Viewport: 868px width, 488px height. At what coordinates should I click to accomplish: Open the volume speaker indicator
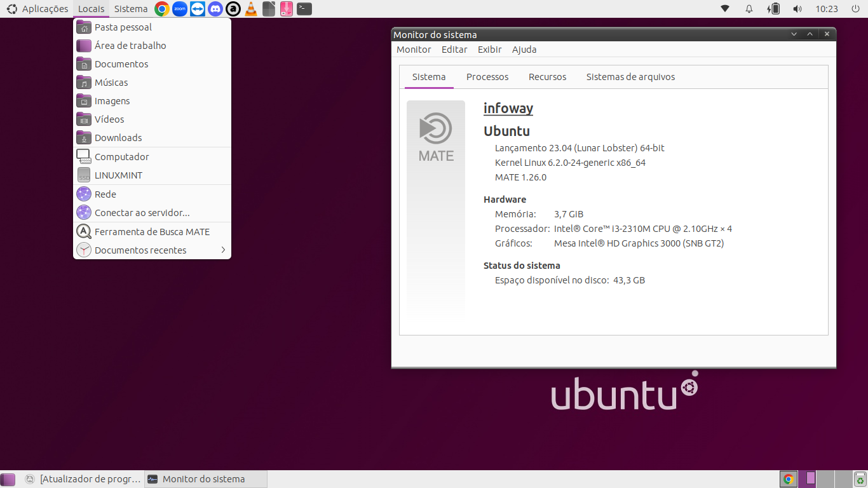[x=797, y=9]
